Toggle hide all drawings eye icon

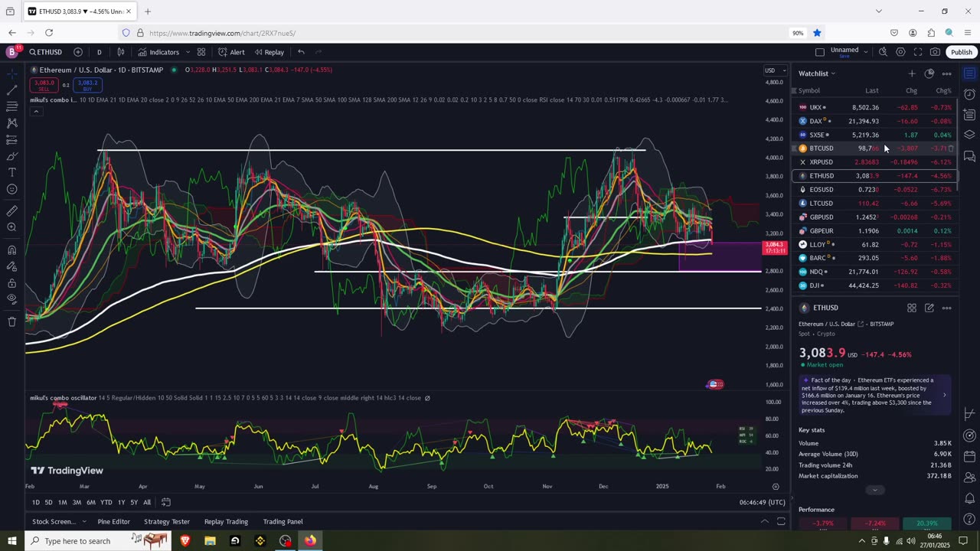pyautogui.click(x=11, y=299)
